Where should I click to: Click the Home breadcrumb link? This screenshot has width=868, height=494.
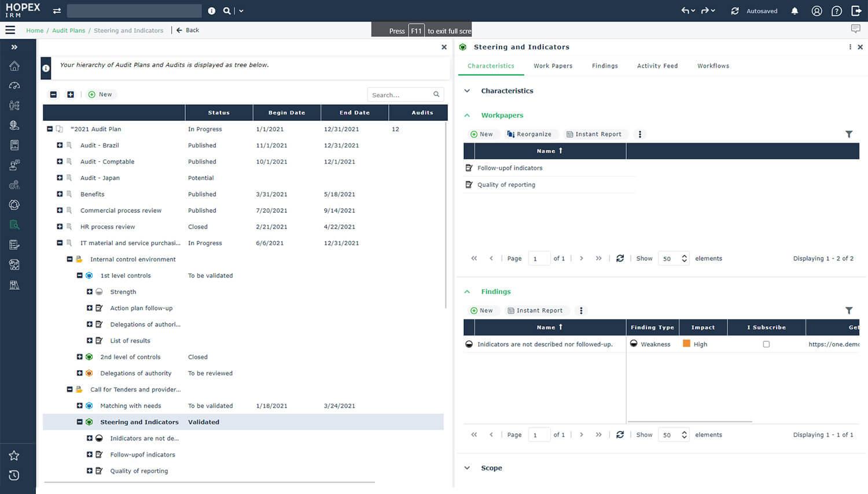pyautogui.click(x=35, y=31)
